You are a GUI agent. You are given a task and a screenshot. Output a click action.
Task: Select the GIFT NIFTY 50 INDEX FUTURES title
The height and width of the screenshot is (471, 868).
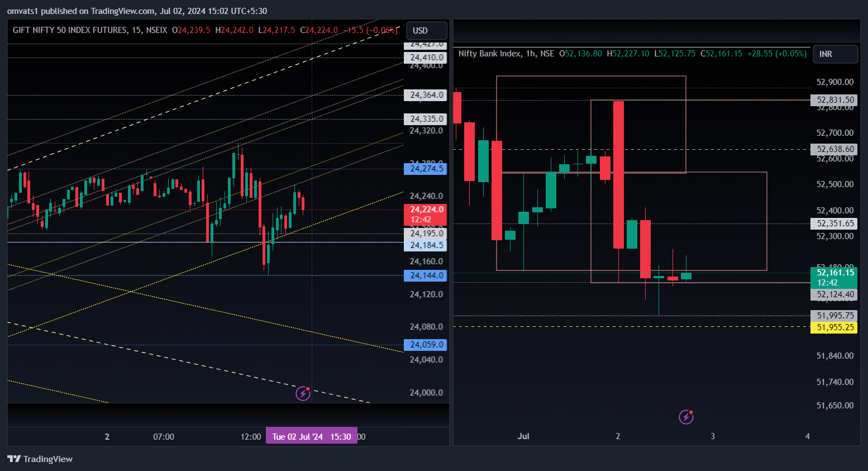[70, 30]
